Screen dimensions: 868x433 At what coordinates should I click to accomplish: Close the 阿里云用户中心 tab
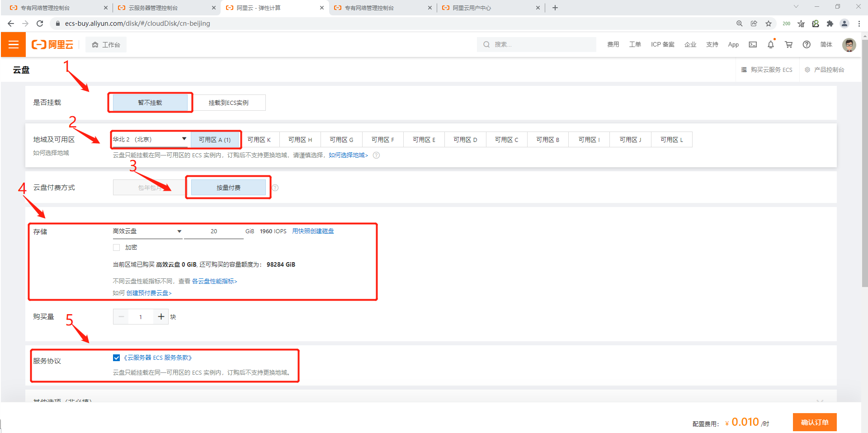click(x=538, y=8)
